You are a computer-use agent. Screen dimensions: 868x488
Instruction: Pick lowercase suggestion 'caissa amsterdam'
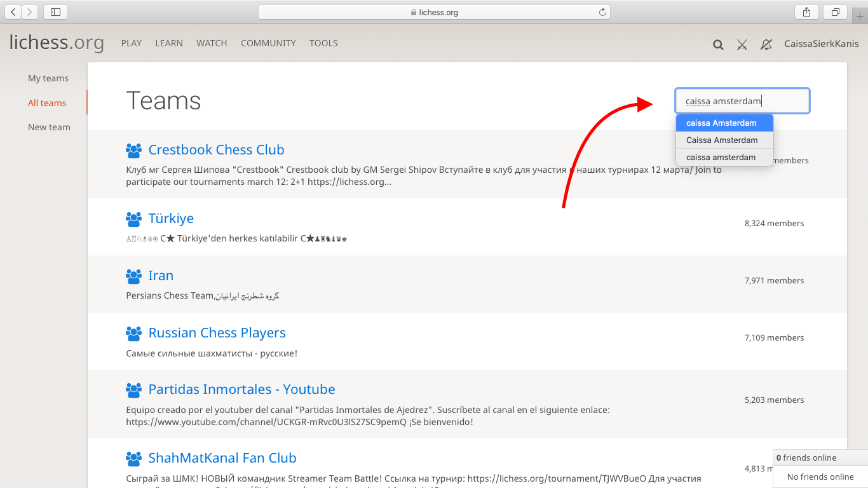coord(724,157)
